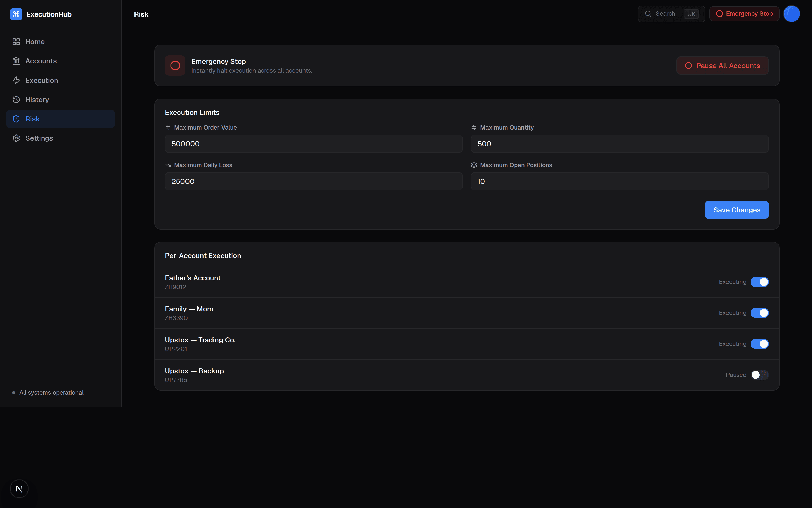Click the status dot beside All systems operational

[14, 393]
